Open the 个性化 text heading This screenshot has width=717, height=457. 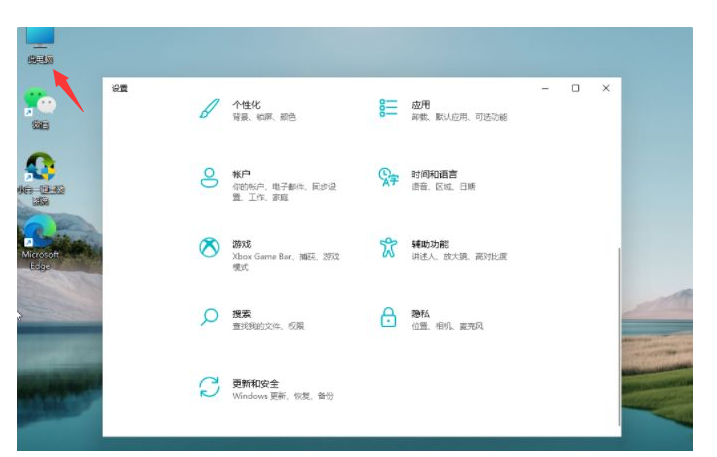pyautogui.click(x=246, y=104)
